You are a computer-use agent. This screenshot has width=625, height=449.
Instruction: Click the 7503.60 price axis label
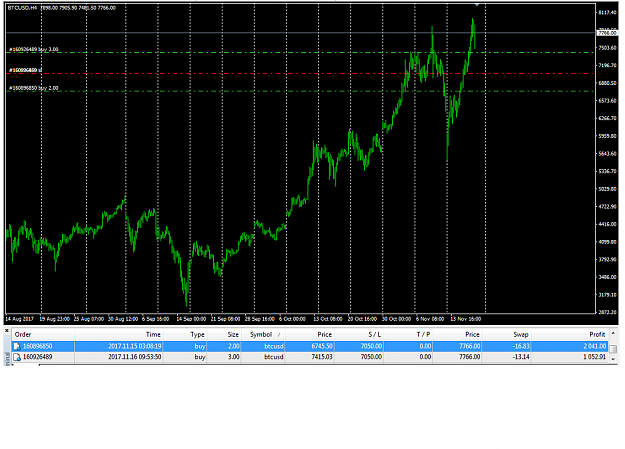(607, 48)
